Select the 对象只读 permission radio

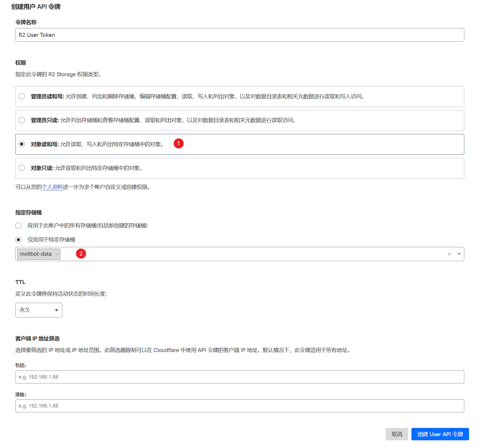click(x=22, y=168)
